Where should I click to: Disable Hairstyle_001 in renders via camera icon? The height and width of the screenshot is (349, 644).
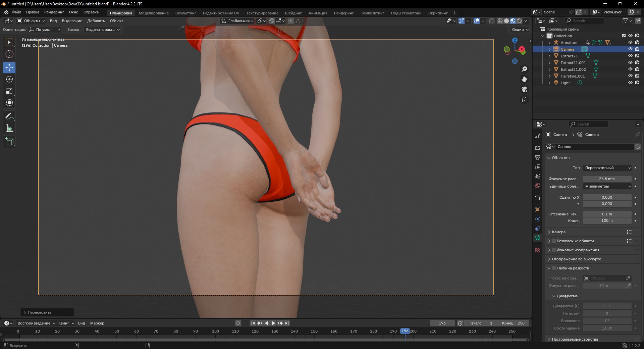click(x=637, y=76)
